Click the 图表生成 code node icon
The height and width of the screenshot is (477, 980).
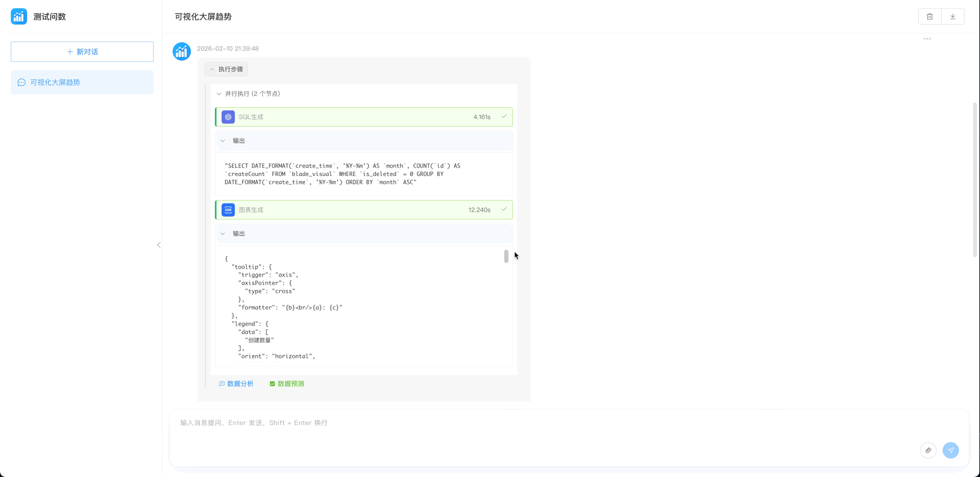tap(228, 210)
